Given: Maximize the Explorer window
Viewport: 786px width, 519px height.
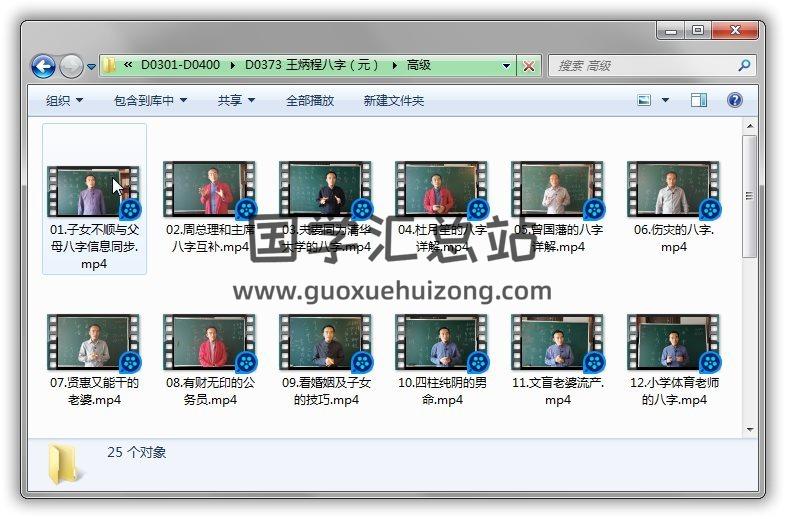Looking at the screenshot, I should [698, 31].
